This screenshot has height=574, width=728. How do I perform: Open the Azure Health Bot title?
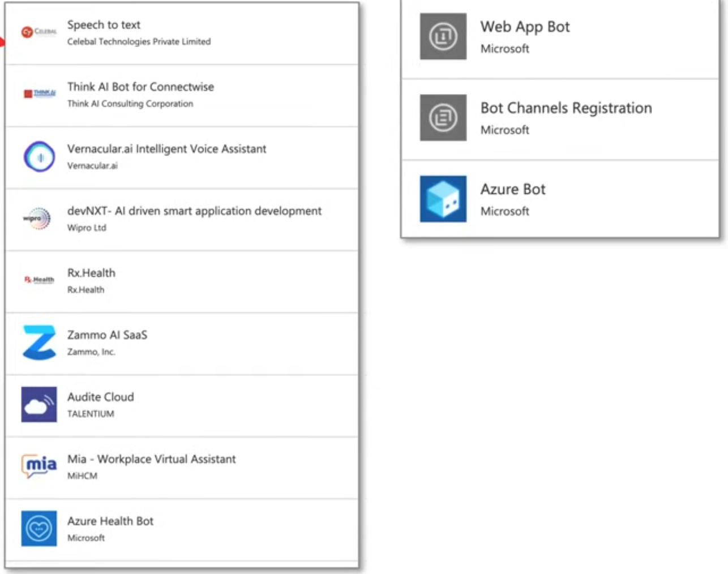pyautogui.click(x=110, y=521)
